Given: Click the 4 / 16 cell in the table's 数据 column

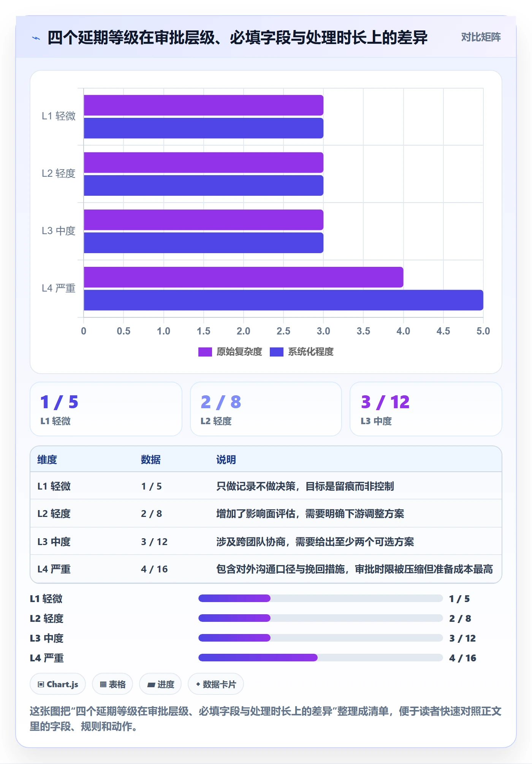Looking at the screenshot, I should coord(154,569).
